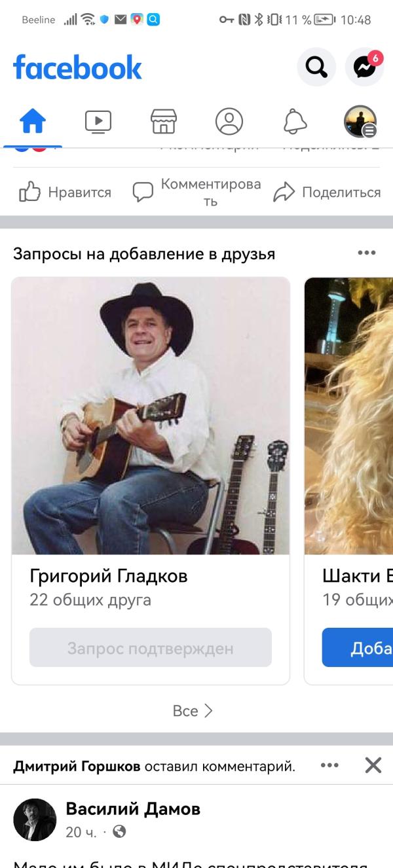Open three-dot menu for Василий Дамов post
The image size is (393, 868).
click(329, 765)
